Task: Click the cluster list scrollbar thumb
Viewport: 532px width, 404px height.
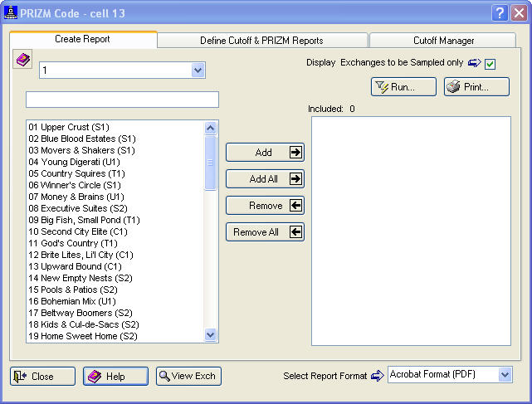Action: tap(210, 163)
